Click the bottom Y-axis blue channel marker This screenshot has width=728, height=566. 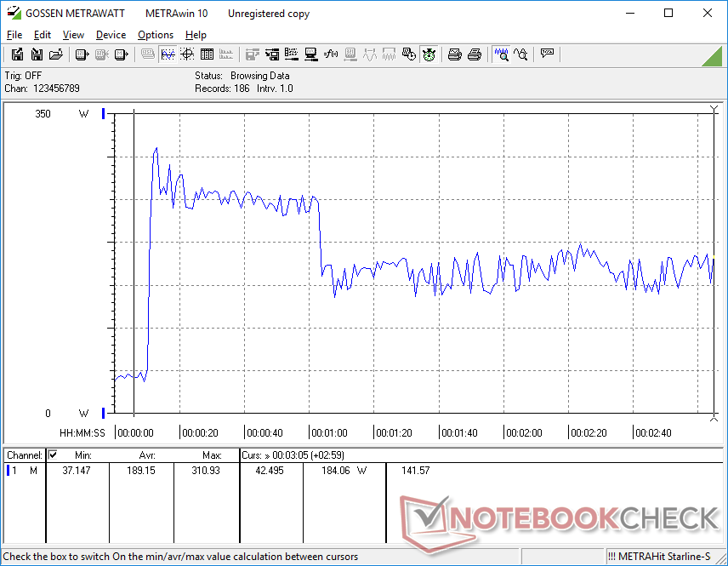pyautogui.click(x=103, y=413)
